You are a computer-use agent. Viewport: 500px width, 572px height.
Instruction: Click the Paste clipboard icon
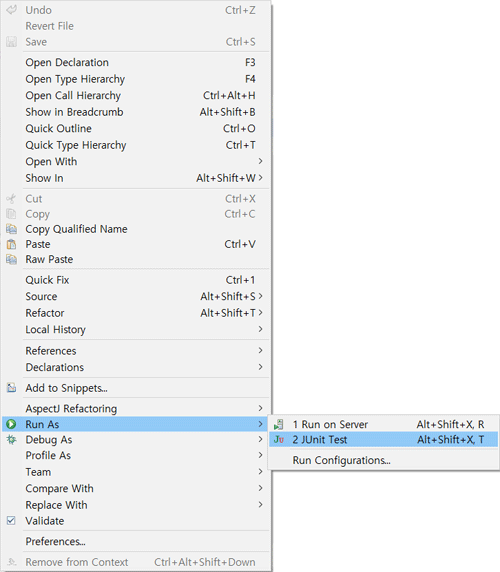click(11, 244)
